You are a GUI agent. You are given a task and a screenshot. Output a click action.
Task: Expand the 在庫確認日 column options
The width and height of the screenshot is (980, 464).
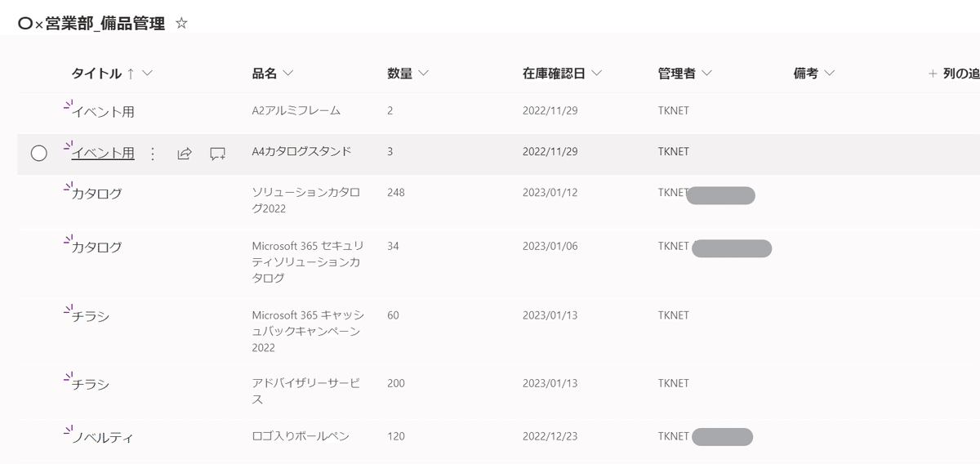tap(596, 74)
